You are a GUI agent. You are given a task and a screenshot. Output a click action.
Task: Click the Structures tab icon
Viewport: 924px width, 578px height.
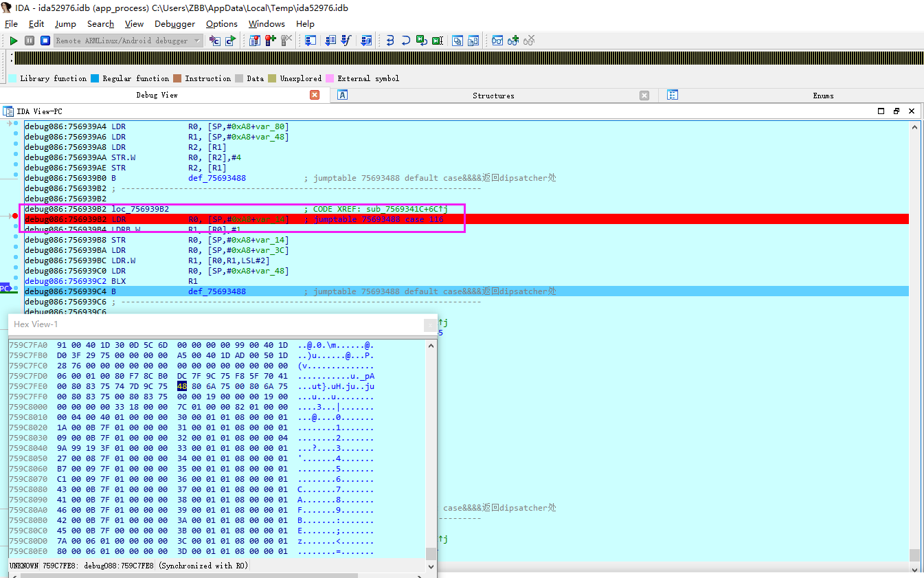pyautogui.click(x=342, y=95)
